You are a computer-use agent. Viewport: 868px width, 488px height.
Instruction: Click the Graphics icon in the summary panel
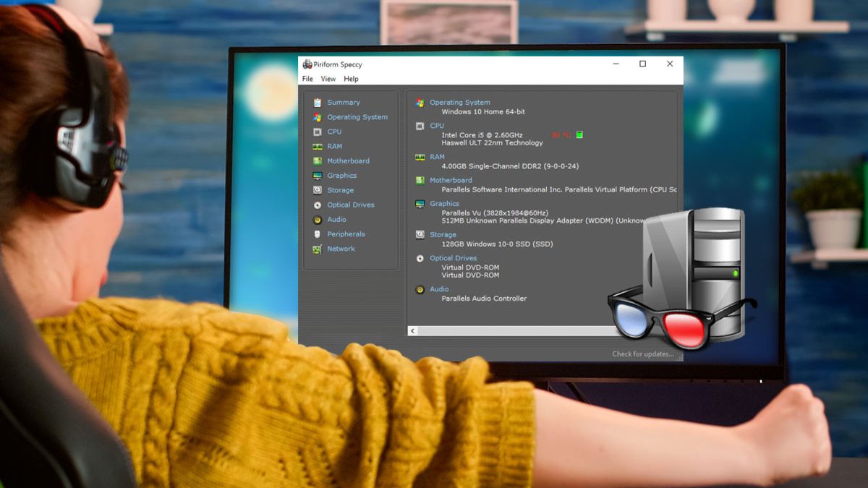coord(420,204)
